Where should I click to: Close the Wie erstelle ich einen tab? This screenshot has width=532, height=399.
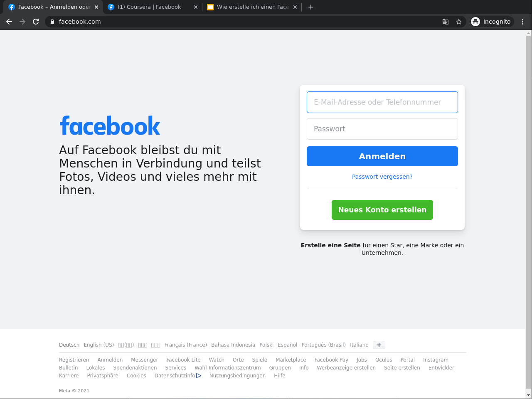click(295, 7)
